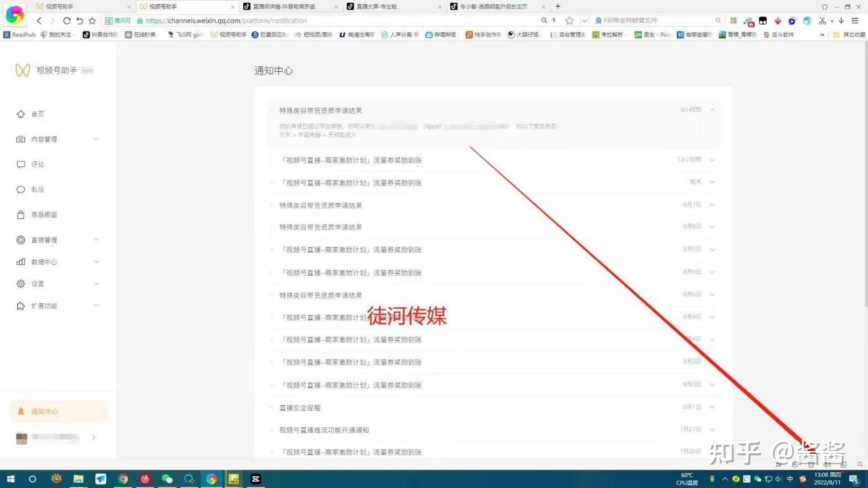
Task: Expand the 直播安全提醒 notification
Action: tap(712, 407)
